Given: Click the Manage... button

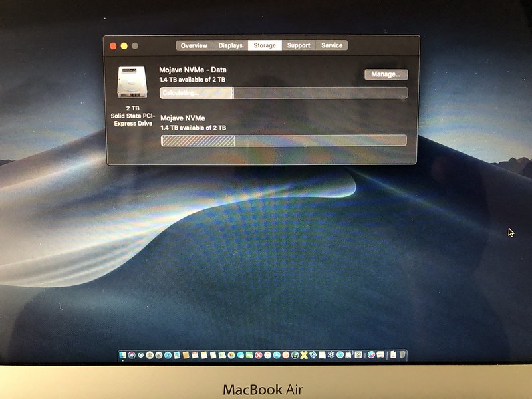Looking at the screenshot, I should (x=386, y=74).
